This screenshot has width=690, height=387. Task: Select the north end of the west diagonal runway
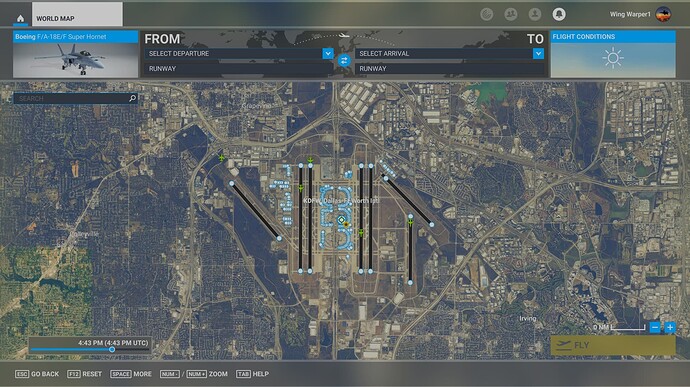click(x=231, y=184)
